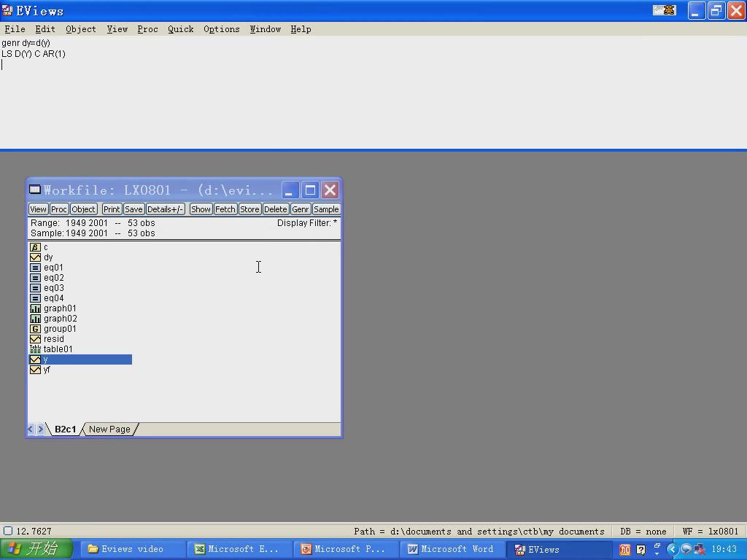Click the eq03 equation icon

click(35, 288)
